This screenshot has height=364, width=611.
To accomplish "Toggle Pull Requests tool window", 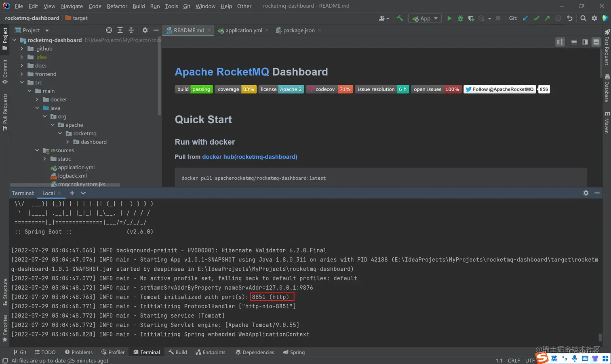I will [x=5, y=112].
